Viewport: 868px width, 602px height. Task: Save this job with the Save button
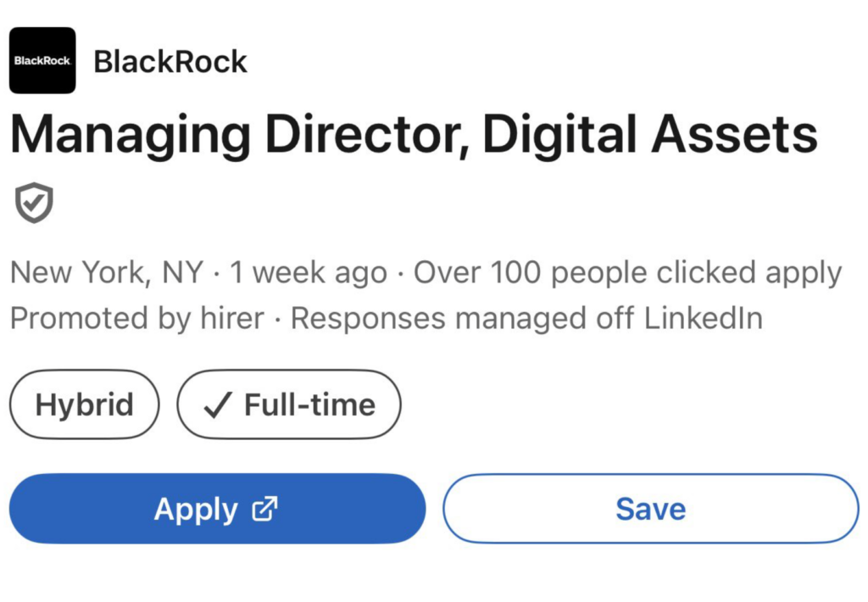(x=650, y=509)
